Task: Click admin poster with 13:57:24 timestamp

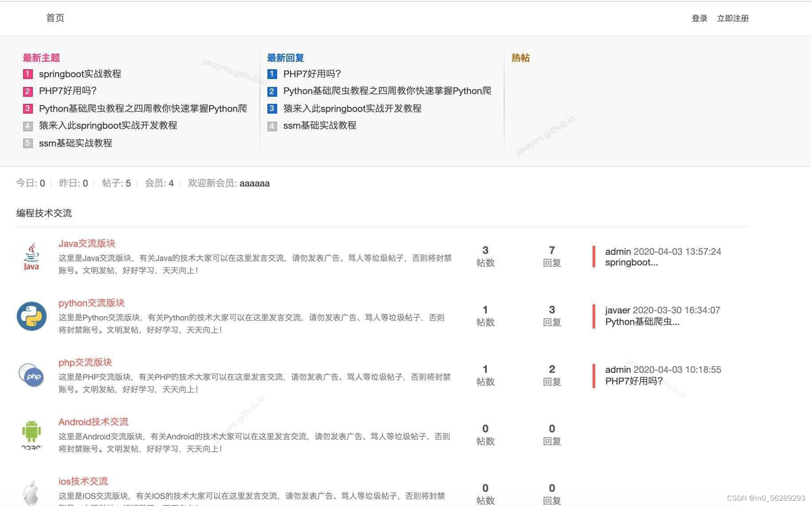Action: tap(618, 251)
